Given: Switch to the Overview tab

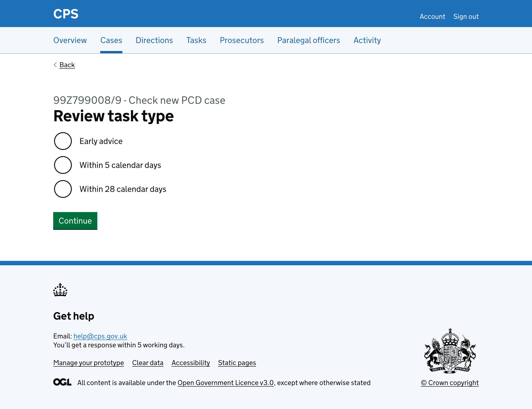Looking at the screenshot, I should tap(70, 40).
